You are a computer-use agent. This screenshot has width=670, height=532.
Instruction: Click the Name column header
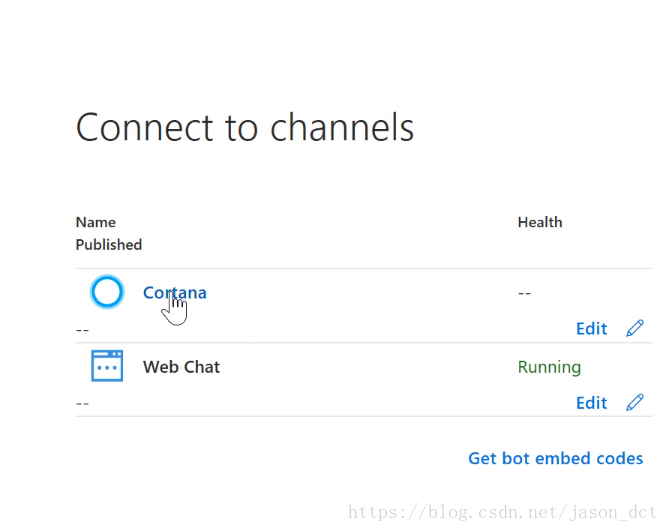coord(96,222)
